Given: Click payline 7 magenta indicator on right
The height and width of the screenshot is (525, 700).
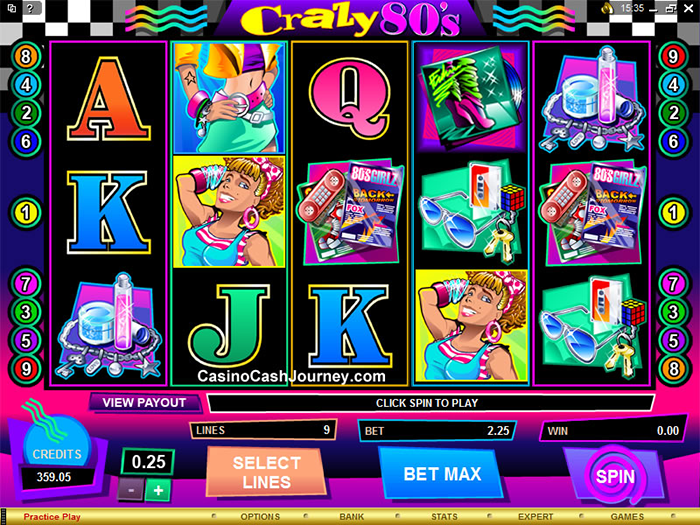Looking at the screenshot, I should (673, 283).
